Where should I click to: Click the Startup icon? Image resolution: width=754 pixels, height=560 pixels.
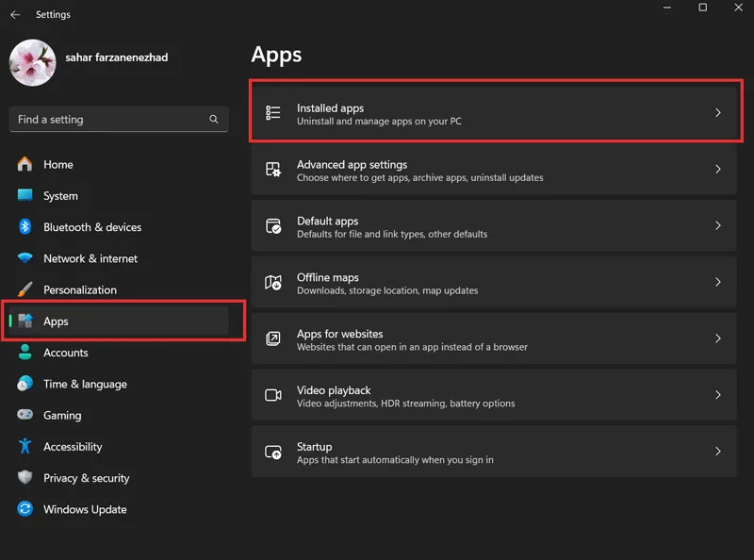pos(273,452)
